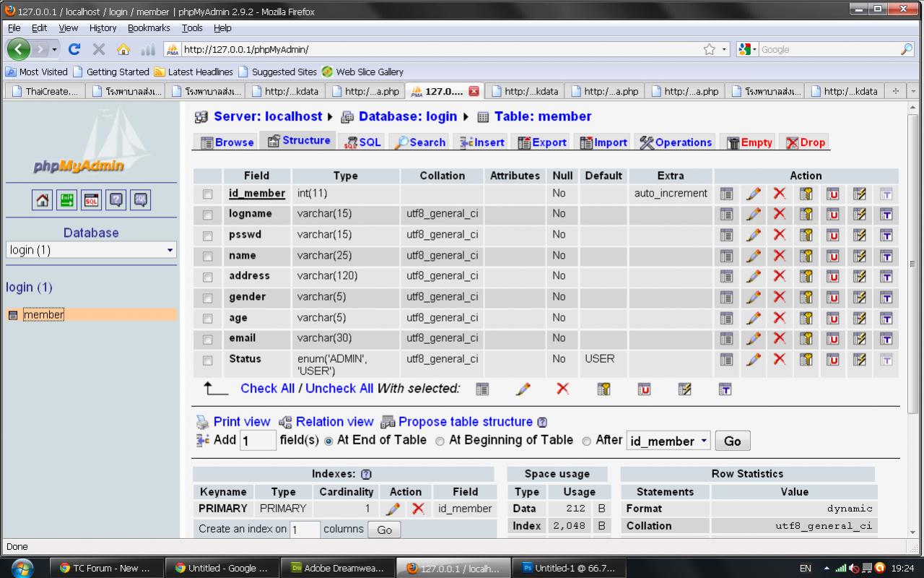Select the 'member' table in sidebar
Screen dimensions: 924x578
[43, 314]
